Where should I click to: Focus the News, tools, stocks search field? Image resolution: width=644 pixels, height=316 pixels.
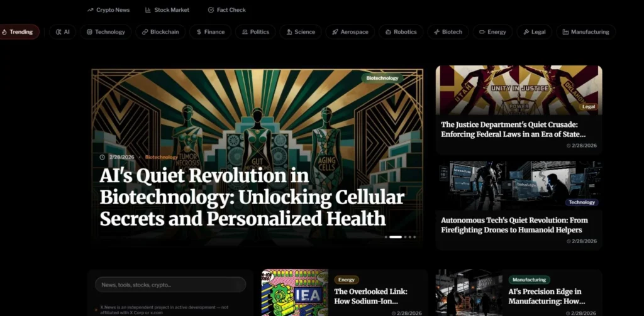[x=170, y=285]
